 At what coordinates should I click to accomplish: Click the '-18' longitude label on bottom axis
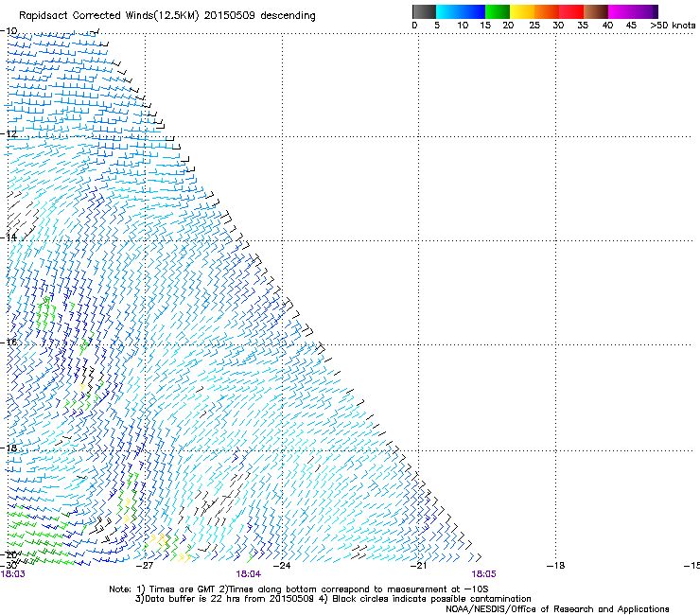click(x=556, y=566)
